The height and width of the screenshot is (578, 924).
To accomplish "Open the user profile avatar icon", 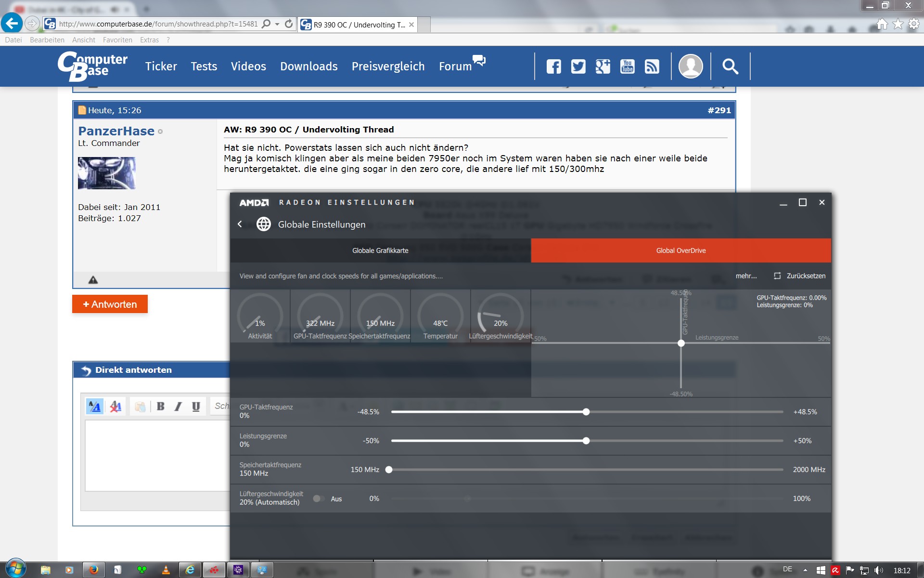I will pyautogui.click(x=690, y=66).
